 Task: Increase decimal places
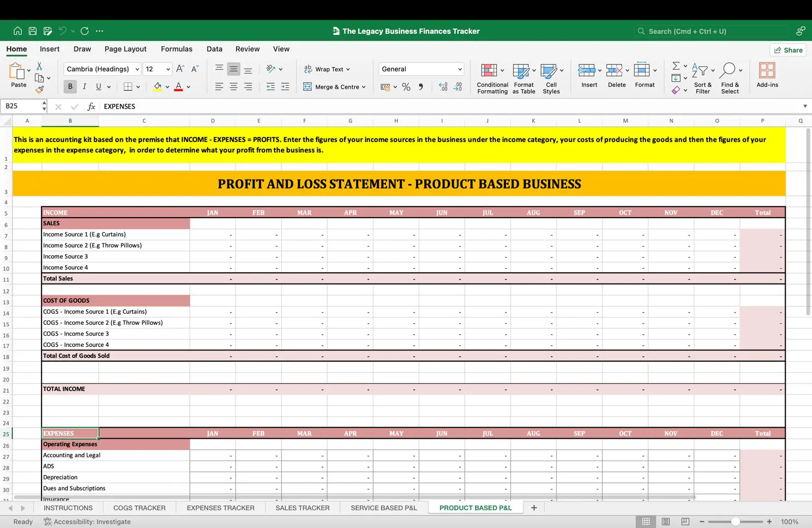(x=443, y=87)
